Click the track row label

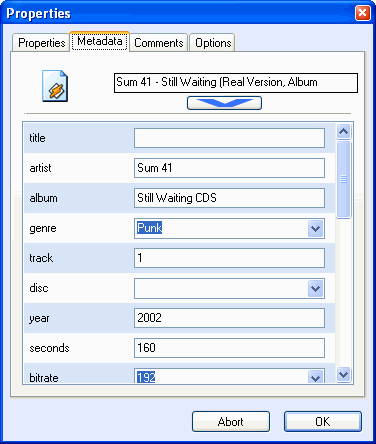click(41, 258)
